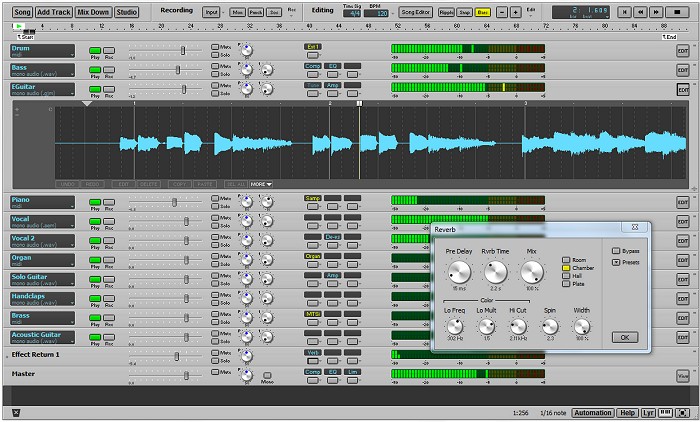Click the Width knob in Reverb
Screen dimensions: 700x422
581,325
